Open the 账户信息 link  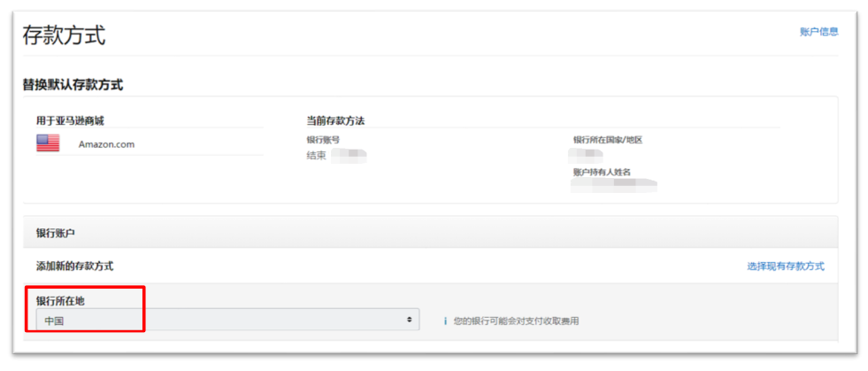[x=818, y=32]
